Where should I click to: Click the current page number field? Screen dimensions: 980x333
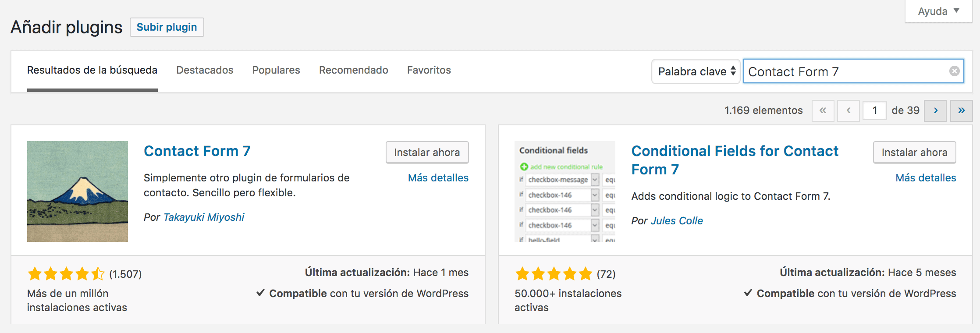click(x=874, y=110)
